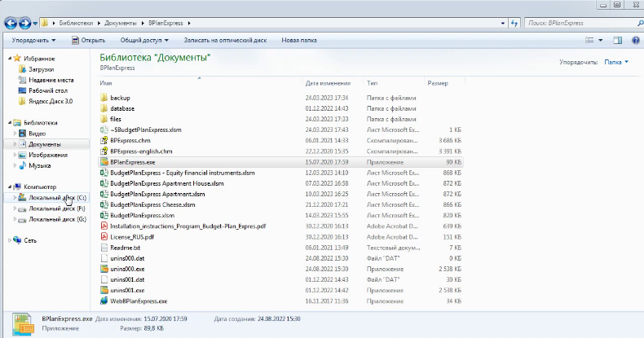Select BPExpress.chm help file icon
The height and width of the screenshot is (338, 644).
coord(104,140)
